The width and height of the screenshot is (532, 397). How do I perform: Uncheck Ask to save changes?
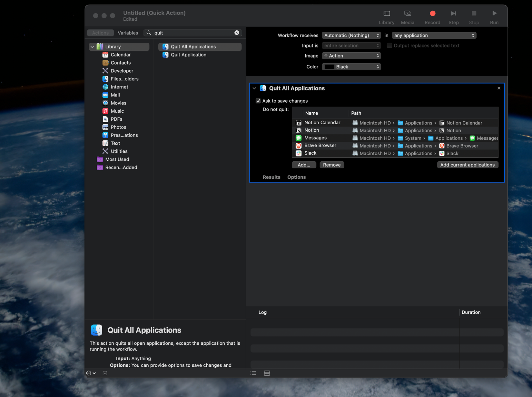[x=258, y=101]
